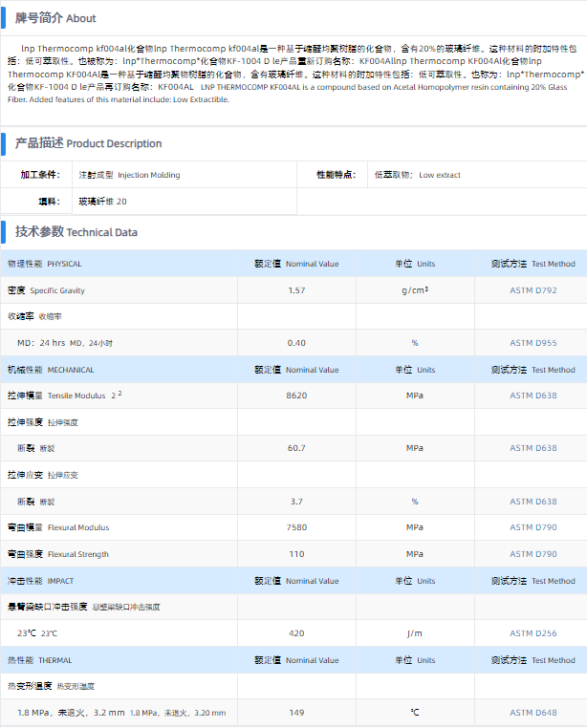The width and height of the screenshot is (587, 728).
Task: Click the Low extract feature text
Action: 439,175
